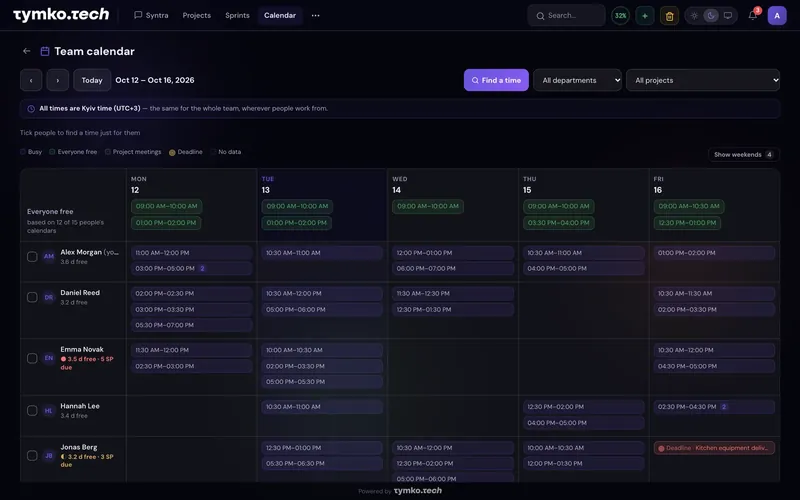The image size is (800, 500).
Task: Select the Calendar tab
Action: pos(280,15)
